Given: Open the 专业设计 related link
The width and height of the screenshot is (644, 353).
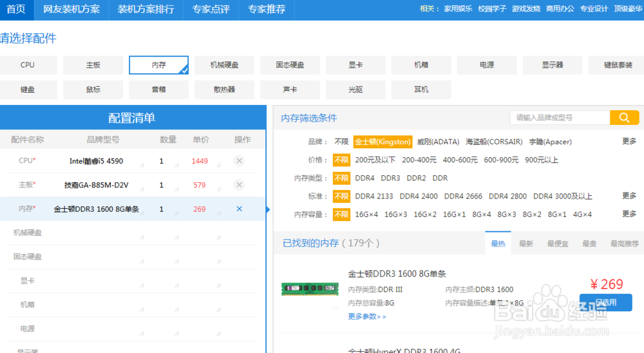Looking at the screenshot, I should pyautogui.click(x=594, y=8).
